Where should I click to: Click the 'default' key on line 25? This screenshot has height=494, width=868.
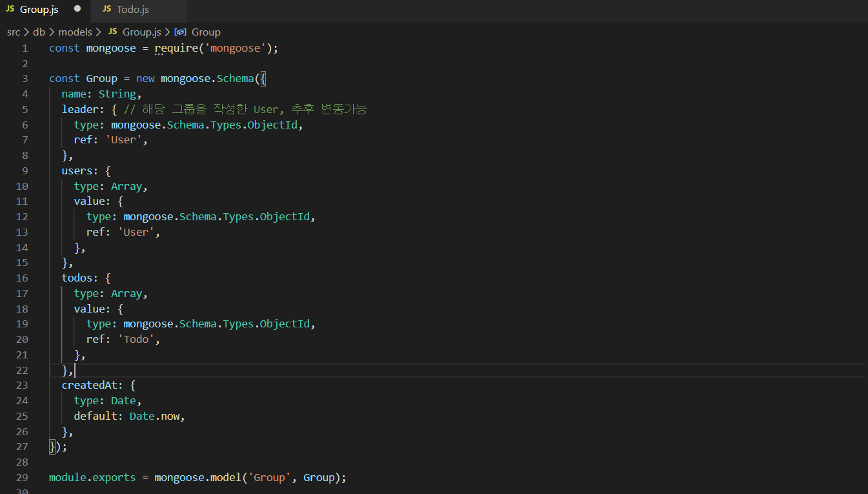click(x=96, y=416)
